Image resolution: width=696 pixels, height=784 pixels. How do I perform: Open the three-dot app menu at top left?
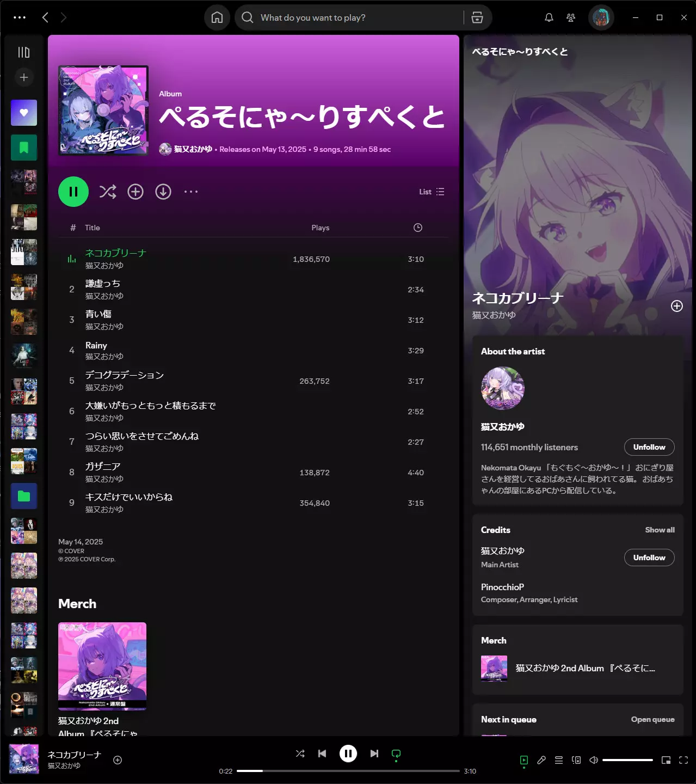[20, 17]
